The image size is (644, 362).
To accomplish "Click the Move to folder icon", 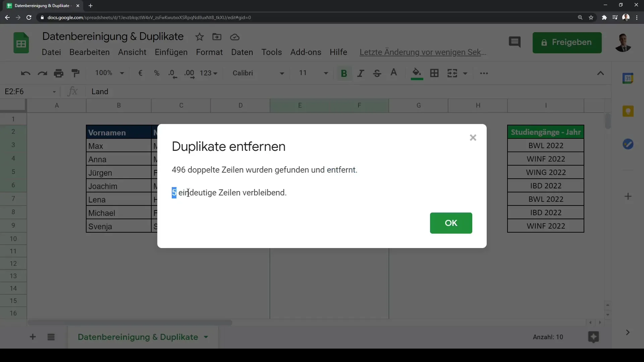I will [x=217, y=37].
